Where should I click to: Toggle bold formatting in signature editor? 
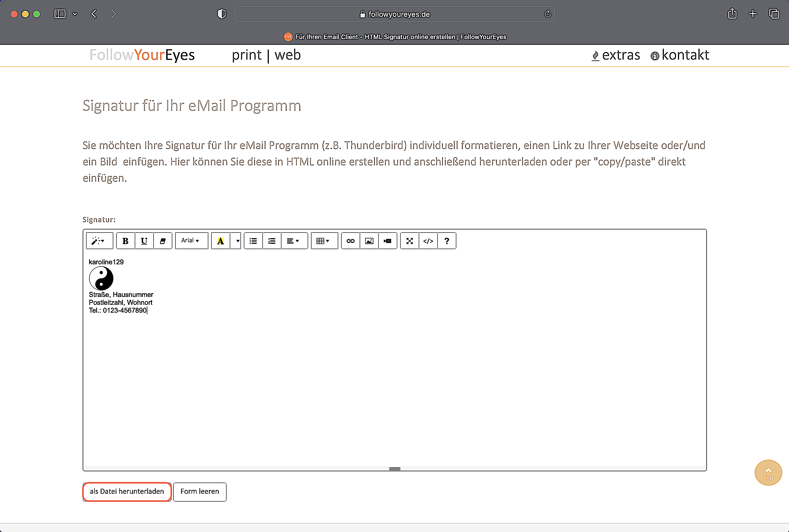[x=125, y=241]
